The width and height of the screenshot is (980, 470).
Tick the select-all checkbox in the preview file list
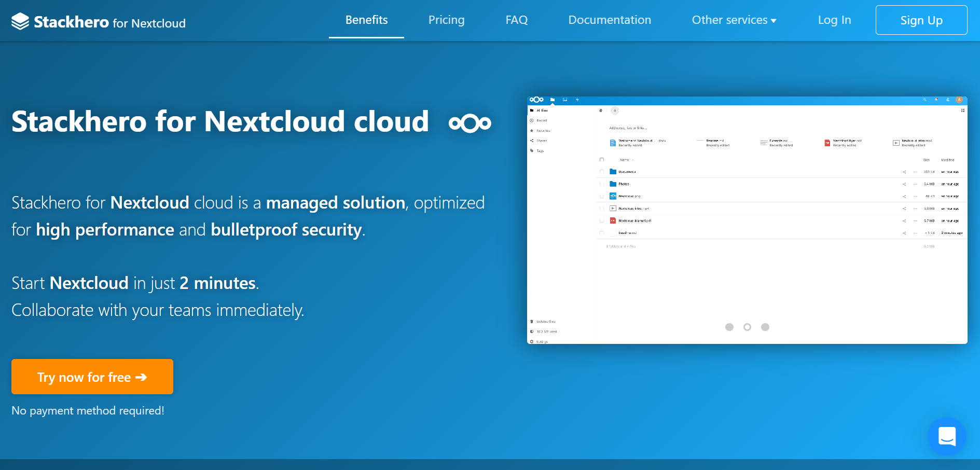coord(602,160)
